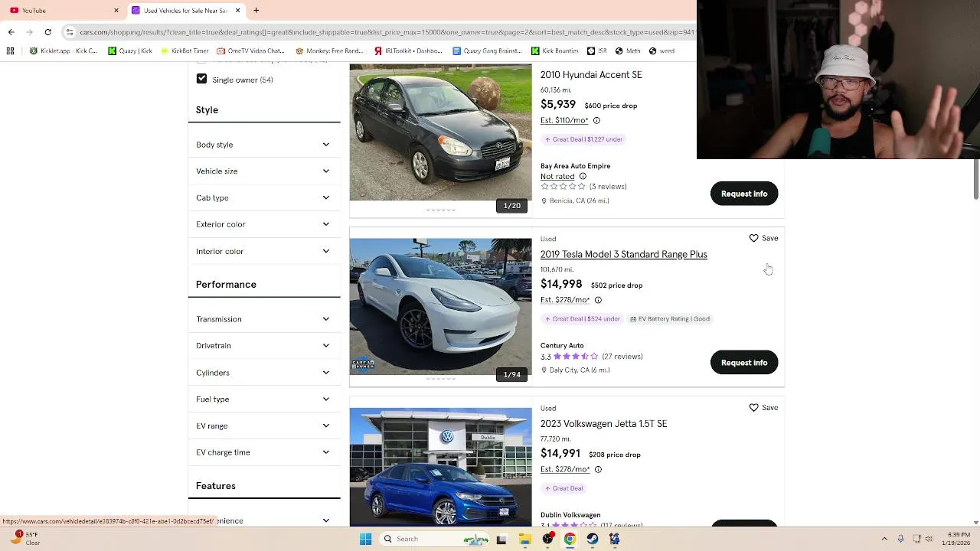The width and height of the screenshot is (980, 551).
Task: Click the browser forward arrow
Action: pyautogui.click(x=29, y=31)
